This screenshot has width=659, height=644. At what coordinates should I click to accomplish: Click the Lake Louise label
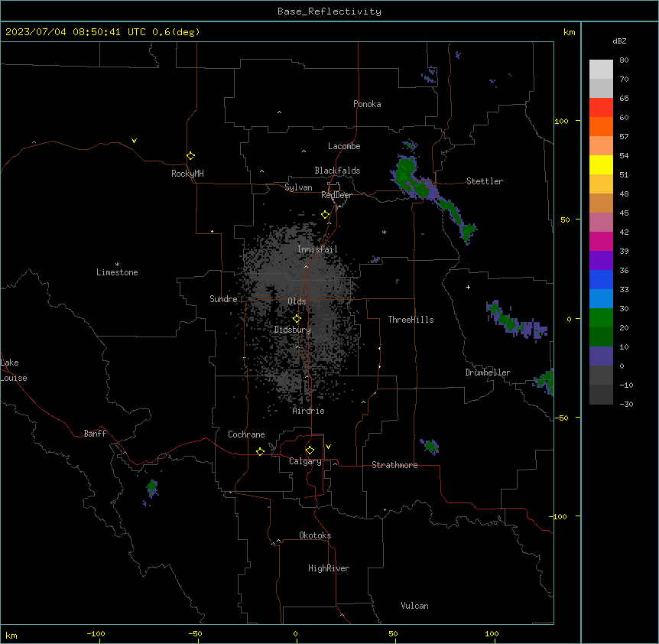[x=14, y=370]
